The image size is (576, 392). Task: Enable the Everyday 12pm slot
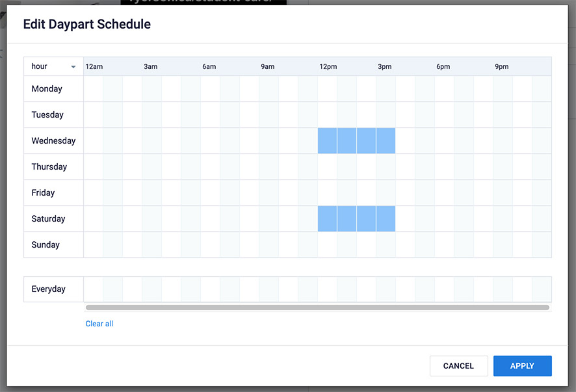(x=327, y=289)
